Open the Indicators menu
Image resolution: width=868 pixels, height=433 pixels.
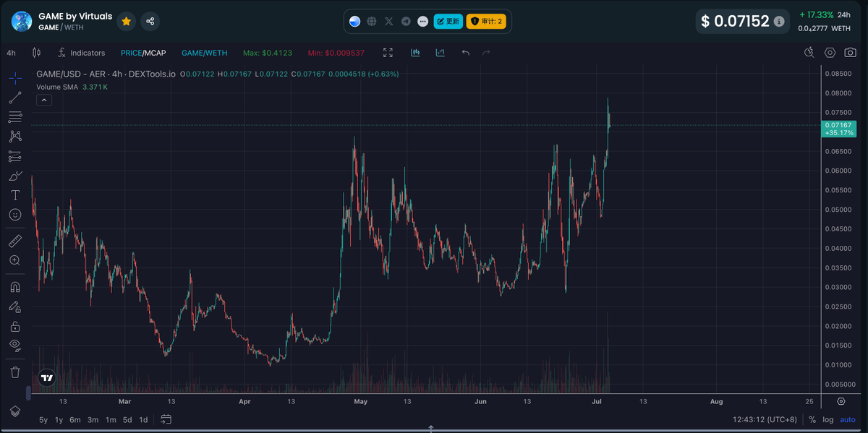point(81,53)
